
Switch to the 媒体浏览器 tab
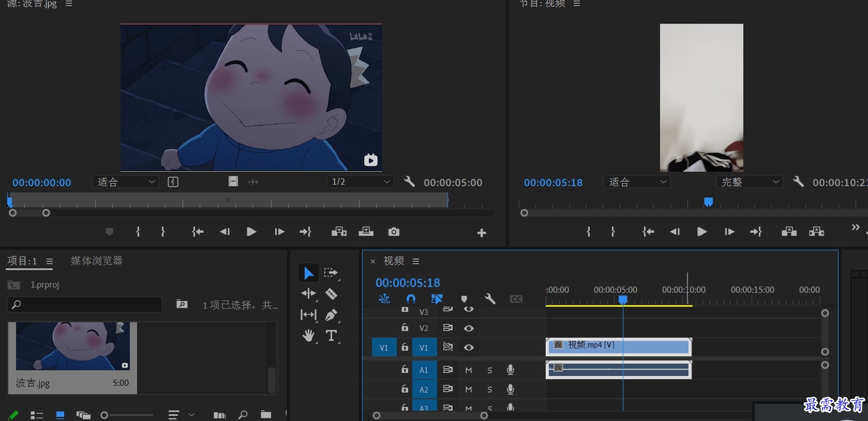(97, 261)
